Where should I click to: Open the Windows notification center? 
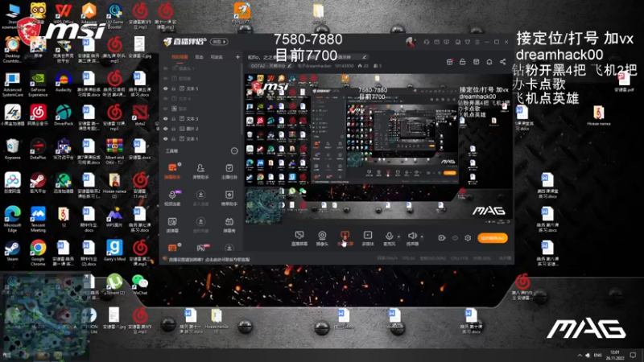[633, 355]
